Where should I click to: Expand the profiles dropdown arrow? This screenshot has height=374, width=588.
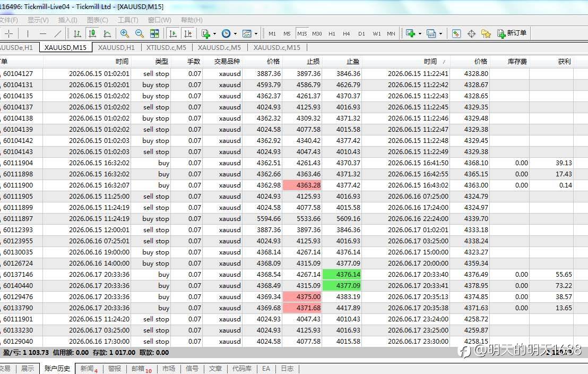(440, 33)
